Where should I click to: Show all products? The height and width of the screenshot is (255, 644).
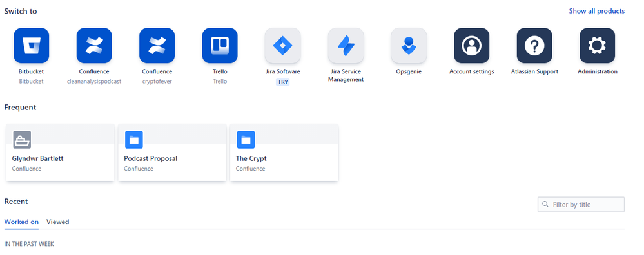(x=596, y=11)
